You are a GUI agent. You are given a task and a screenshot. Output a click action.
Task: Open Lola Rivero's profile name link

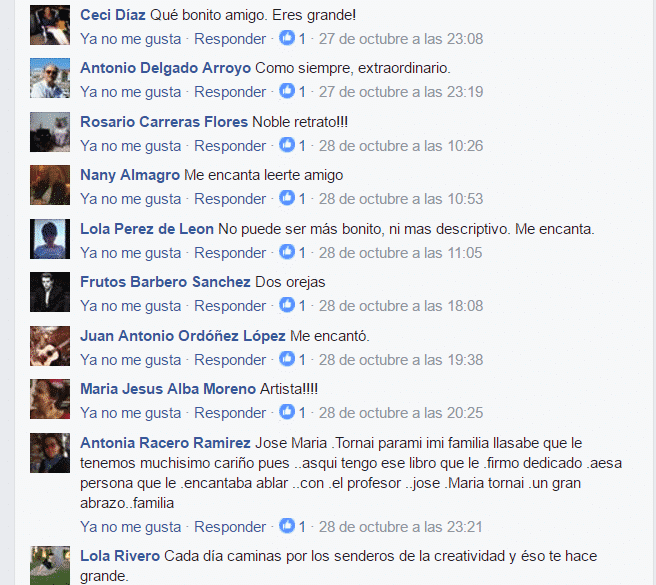pos(120,556)
